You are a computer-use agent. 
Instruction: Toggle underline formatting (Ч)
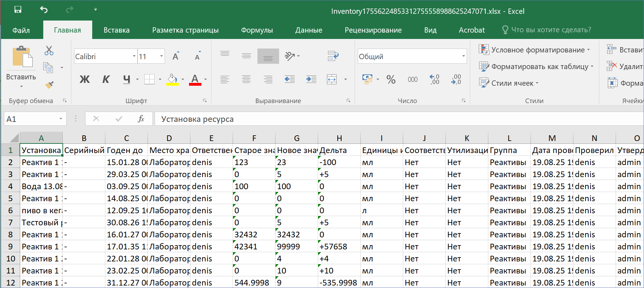click(127, 79)
